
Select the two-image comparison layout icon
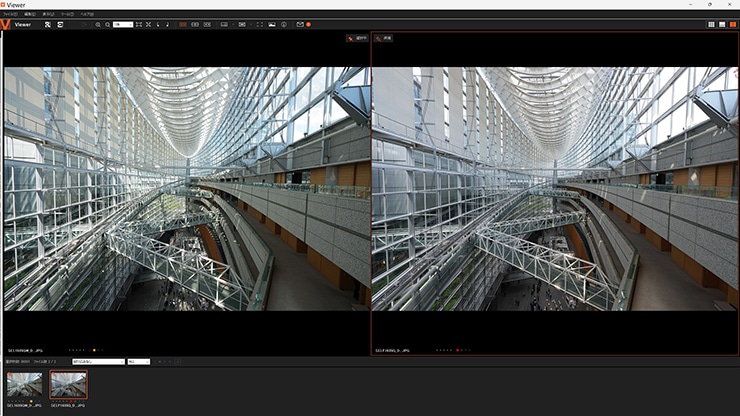pyautogui.click(x=195, y=25)
